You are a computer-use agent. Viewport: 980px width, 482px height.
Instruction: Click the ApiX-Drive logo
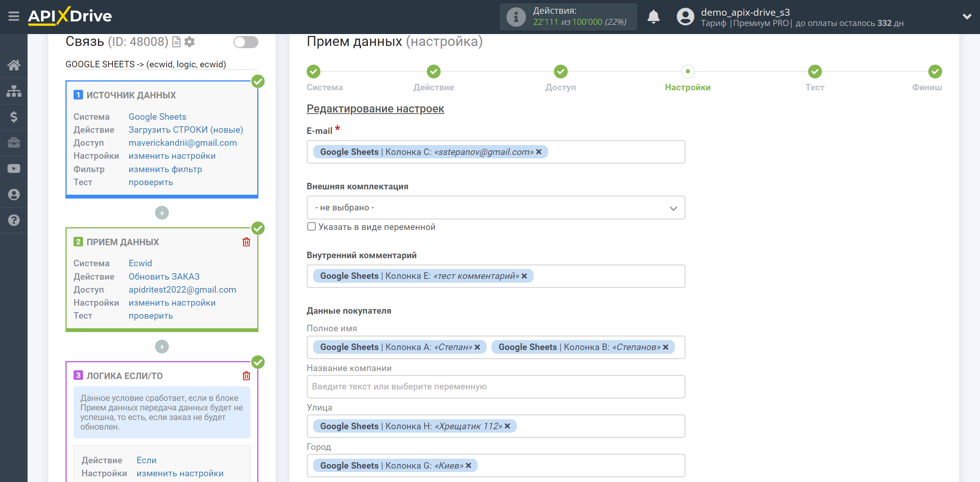(x=70, y=16)
